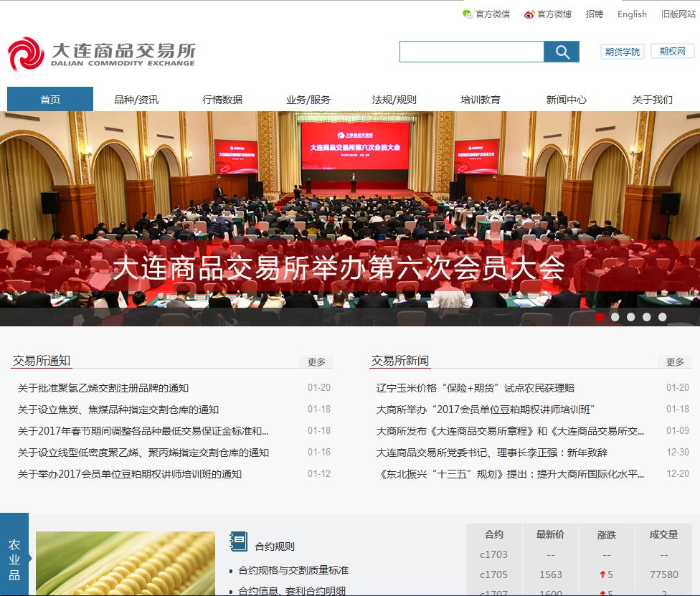
Task: Click the 01-20 date of the PVC notice
Action: point(319,387)
